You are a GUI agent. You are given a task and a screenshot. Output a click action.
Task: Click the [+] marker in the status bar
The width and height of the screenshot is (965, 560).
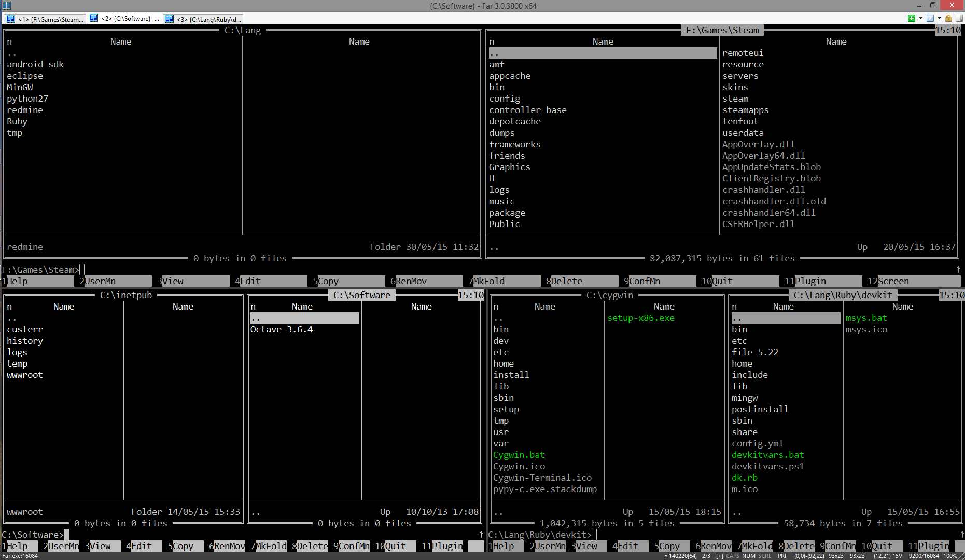(720, 556)
